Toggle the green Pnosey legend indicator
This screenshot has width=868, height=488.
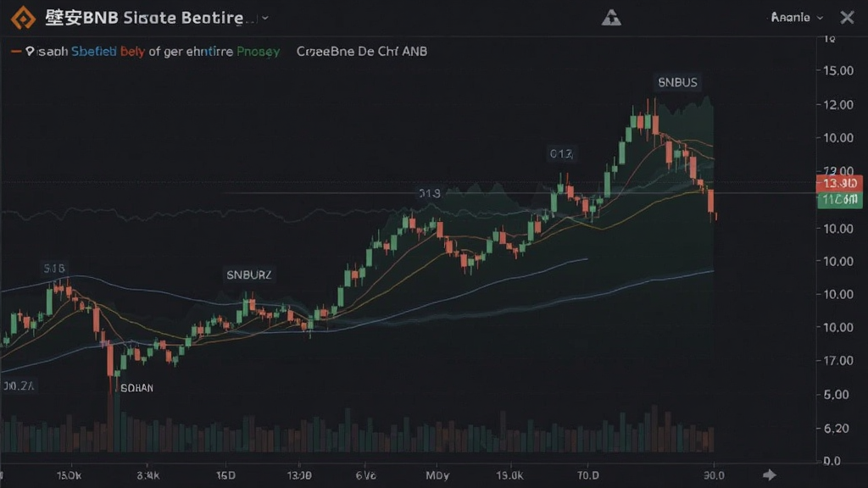click(x=258, y=52)
